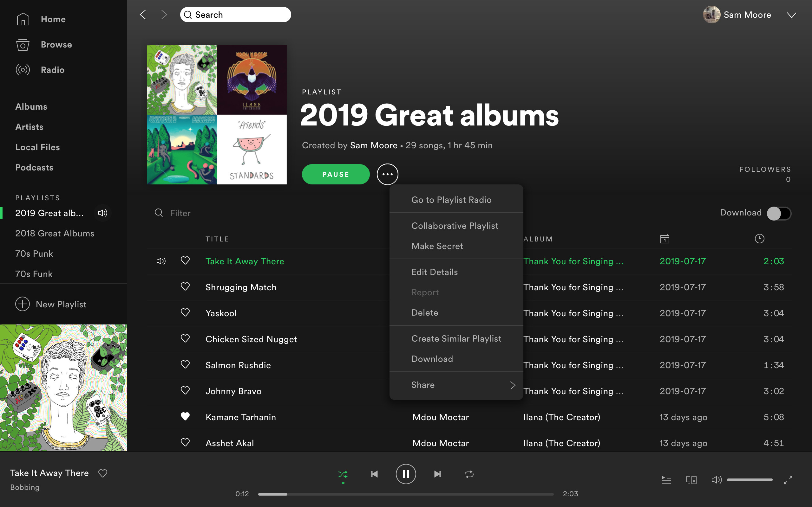Select Go to Playlist Radio option
The image size is (812, 507).
(x=451, y=199)
